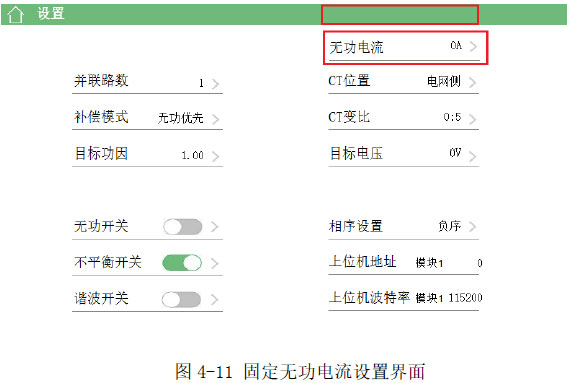Open 补偿模式 selection arrow

(216, 119)
